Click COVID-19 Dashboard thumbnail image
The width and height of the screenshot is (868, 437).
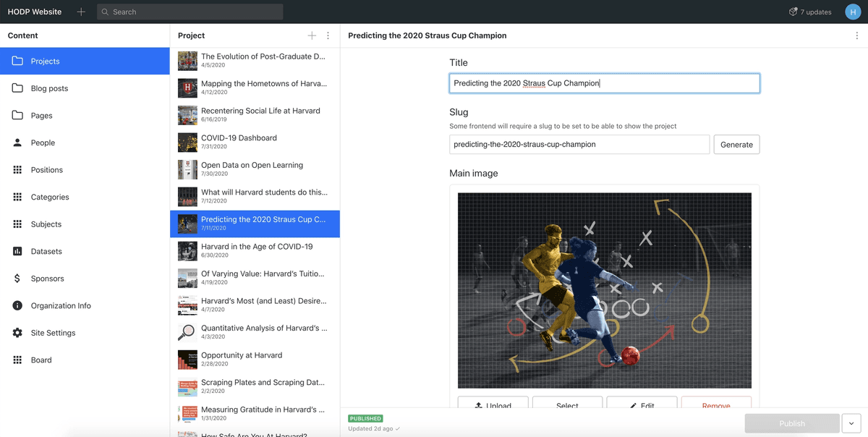[x=187, y=142]
